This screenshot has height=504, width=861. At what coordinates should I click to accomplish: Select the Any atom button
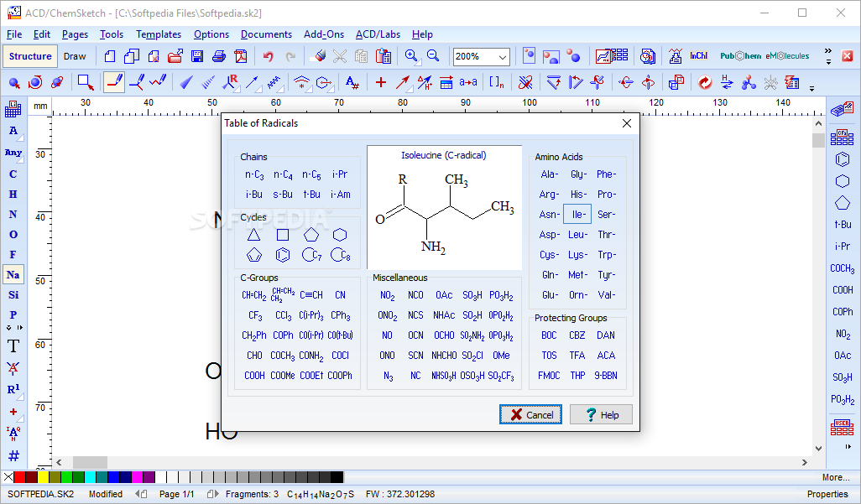[x=13, y=153]
